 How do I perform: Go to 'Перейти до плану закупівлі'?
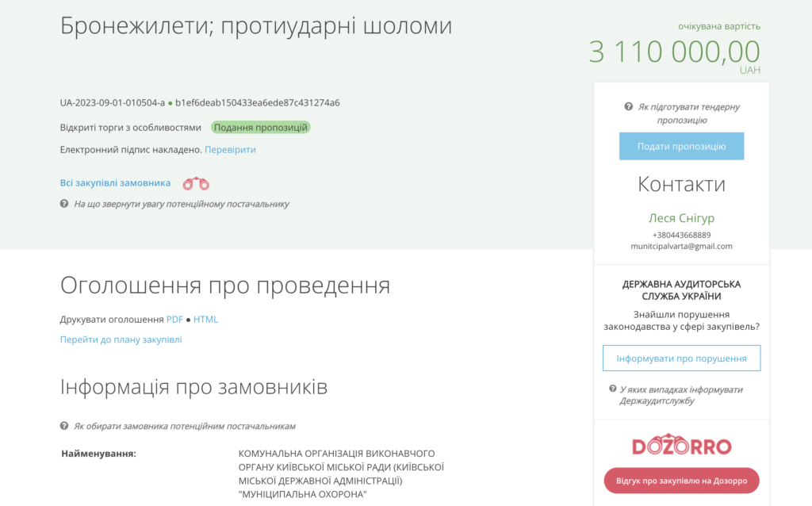pos(121,339)
